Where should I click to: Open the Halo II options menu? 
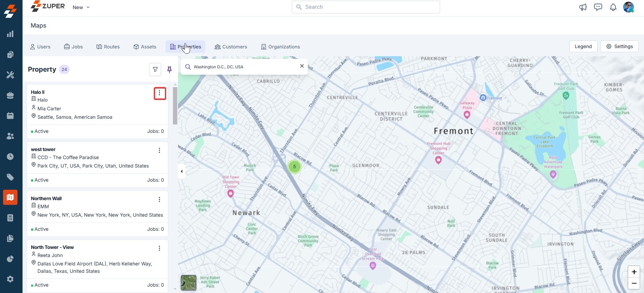tap(160, 94)
